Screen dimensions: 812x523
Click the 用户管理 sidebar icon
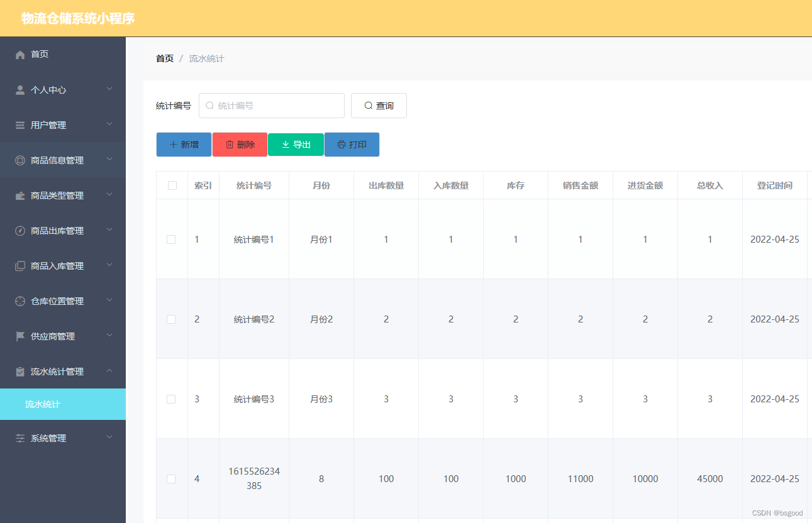(20, 125)
